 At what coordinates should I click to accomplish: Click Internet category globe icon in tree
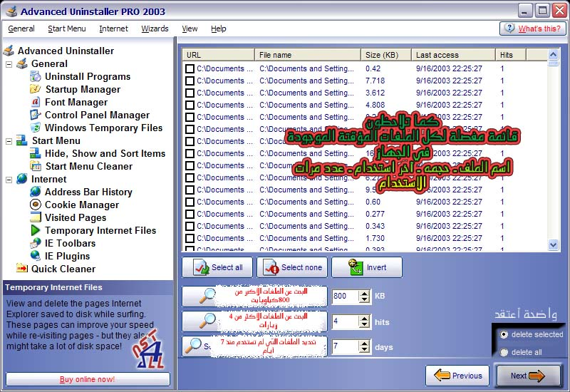22,179
